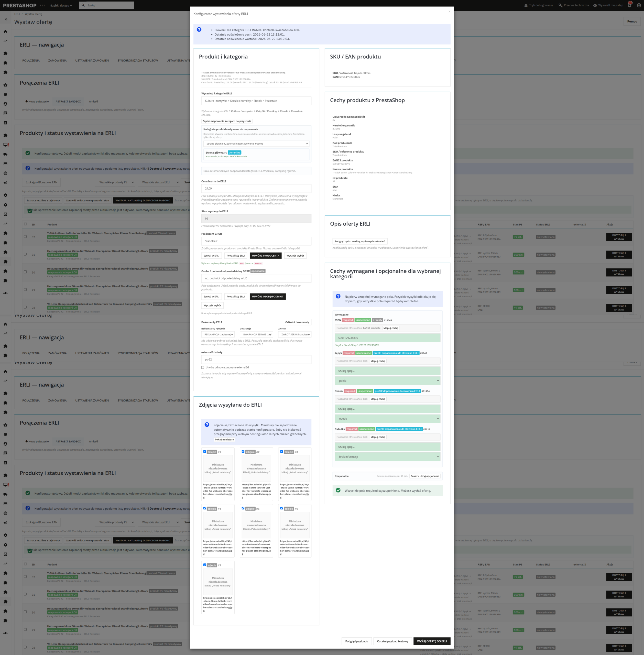Screen dimensions: 644x655
Task: Open the user profile avatar menu
Action: coord(639,5)
